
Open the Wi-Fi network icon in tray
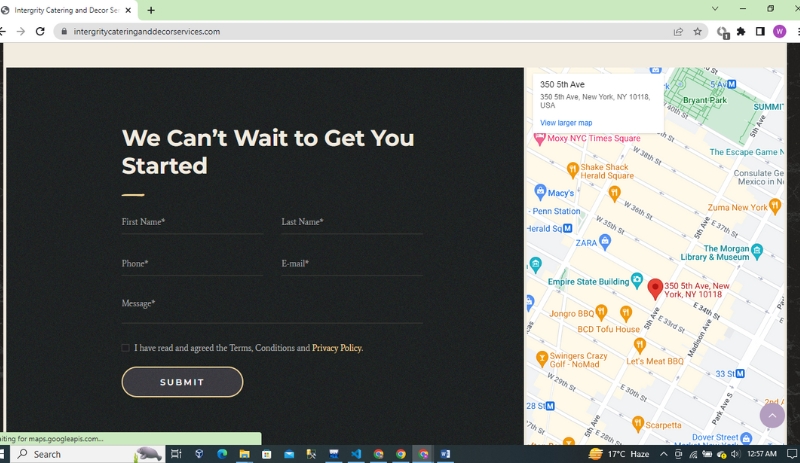click(x=693, y=454)
